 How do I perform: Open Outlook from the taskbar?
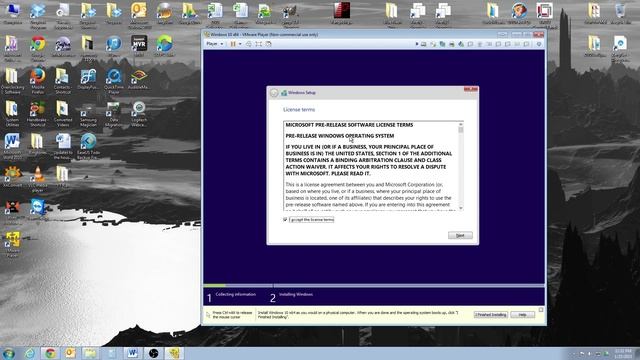70,353
